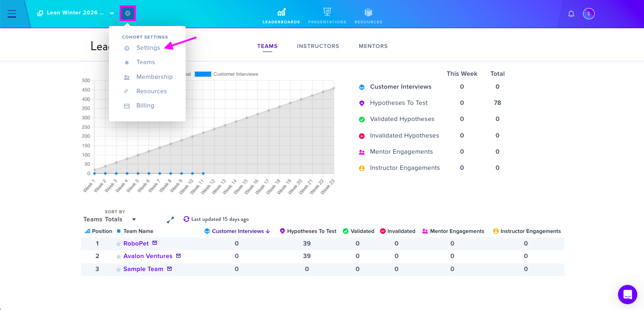Click the cohort settings gear icon
Screen dimensions: 644x310
click(x=128, y=13)
